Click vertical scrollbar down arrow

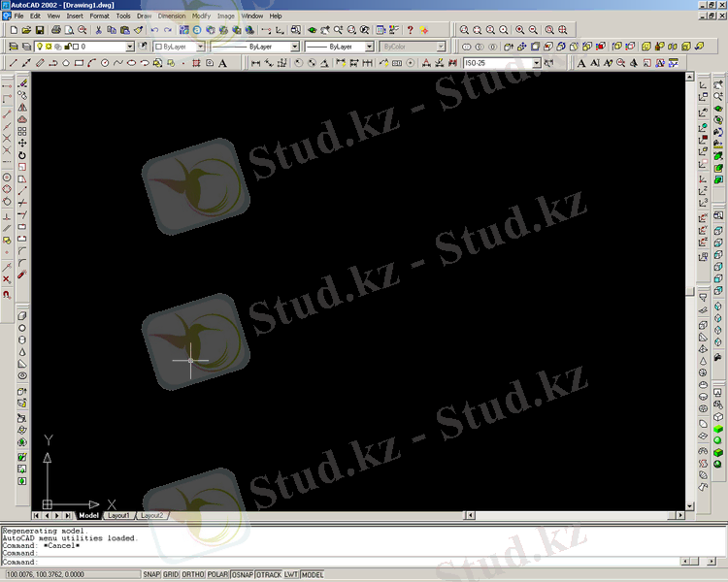[690, 506]
